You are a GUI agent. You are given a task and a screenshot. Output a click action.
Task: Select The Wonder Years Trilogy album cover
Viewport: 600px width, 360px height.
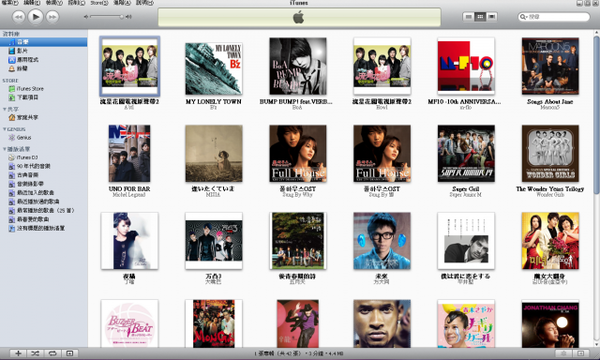click(550, 153)
